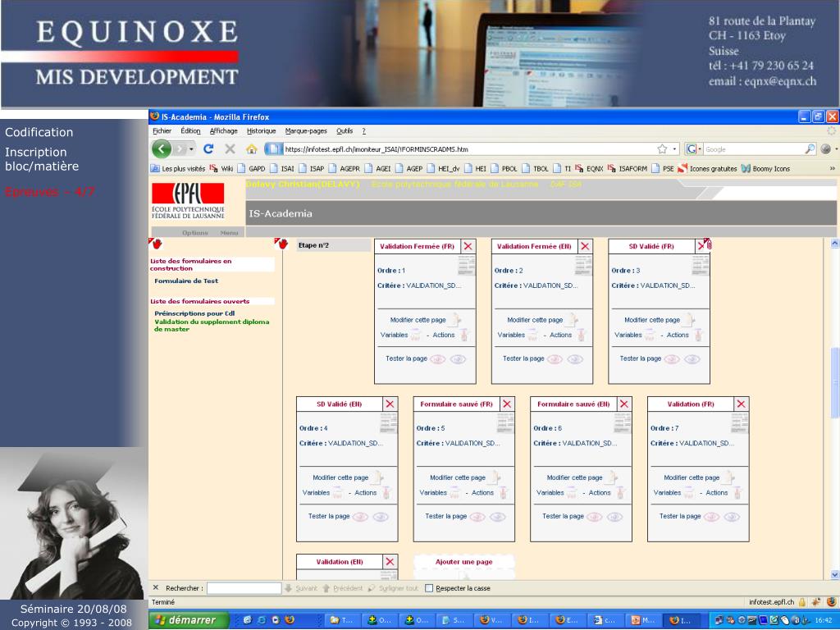This screenshot has height=630, width=840.
Task: Open the Boomy Icons bookmark
Action: pos(765,168)
